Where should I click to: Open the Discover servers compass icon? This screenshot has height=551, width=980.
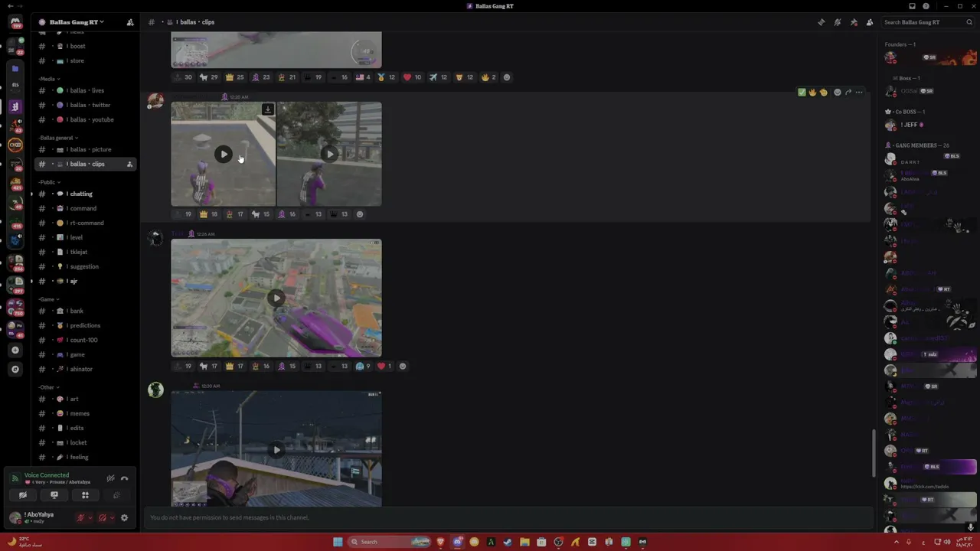(x=15, y=369)
